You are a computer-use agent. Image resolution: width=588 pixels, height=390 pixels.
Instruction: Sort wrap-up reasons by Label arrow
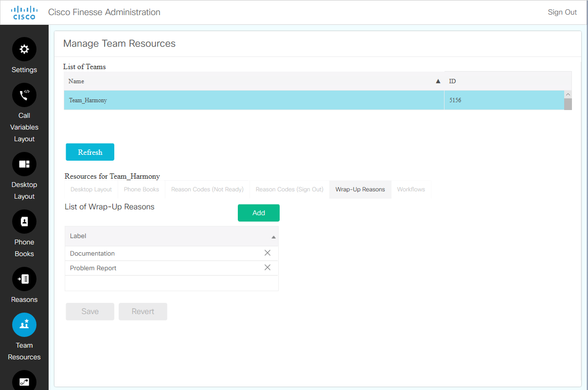coord(273,237)
